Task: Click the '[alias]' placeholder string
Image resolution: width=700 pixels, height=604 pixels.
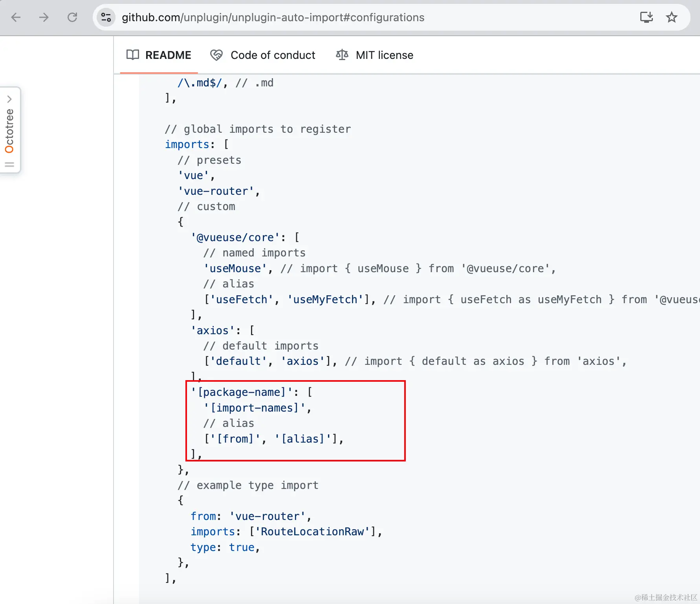Action: pyautogui.click(x=302, y=439)
